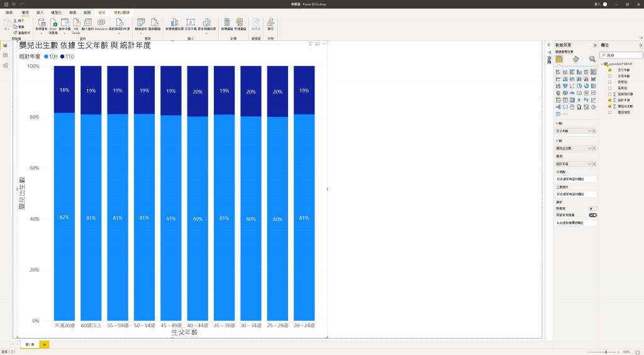Toggle the keep all filters switch
Image resolution: width=644 pixels, height=355 pixels.
[592, 215]
